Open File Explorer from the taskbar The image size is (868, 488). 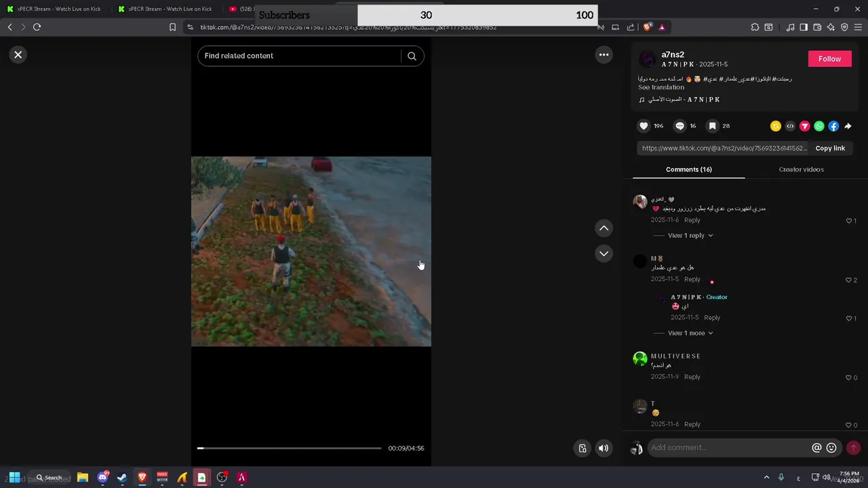(x=83, y=477)
